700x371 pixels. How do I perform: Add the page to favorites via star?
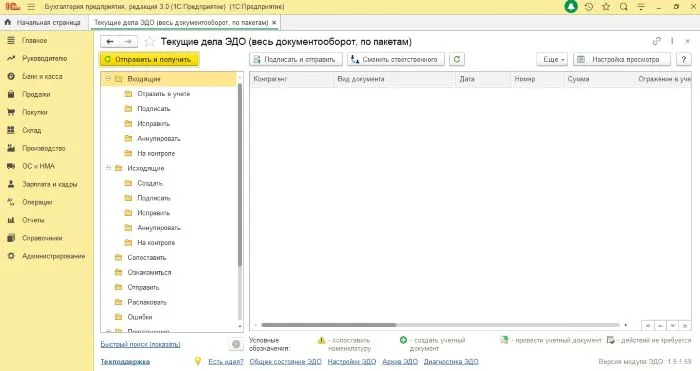point(150,42)
